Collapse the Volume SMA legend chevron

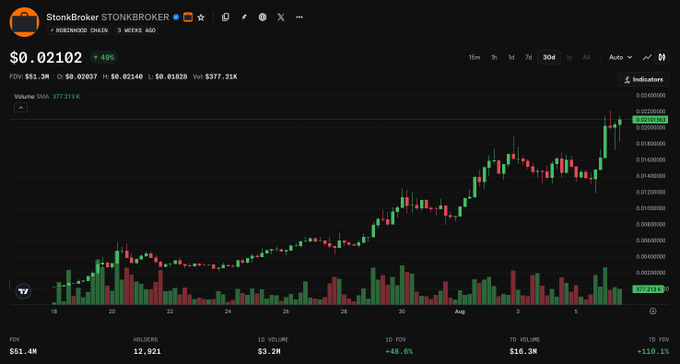click(21, 107)
